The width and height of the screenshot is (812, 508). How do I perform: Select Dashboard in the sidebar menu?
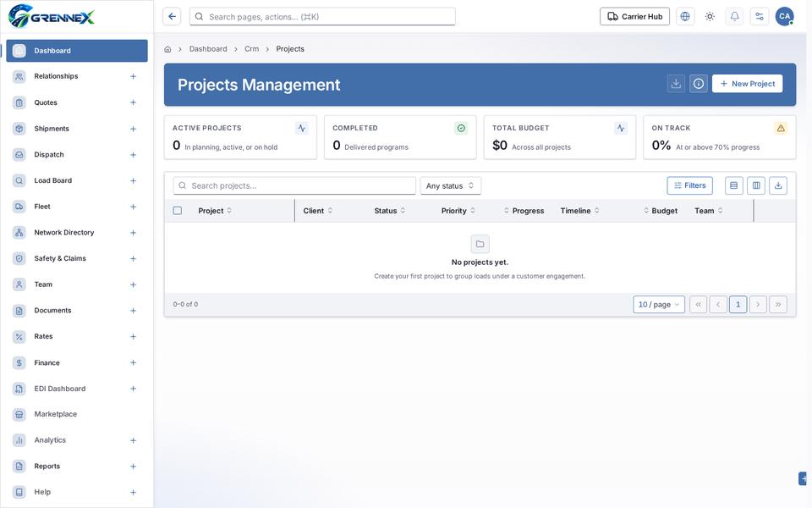click(77, 51)
